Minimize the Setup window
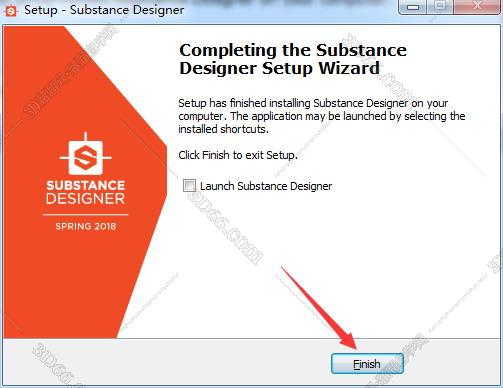Screen dimensions: 503x388 coord(413,7)
